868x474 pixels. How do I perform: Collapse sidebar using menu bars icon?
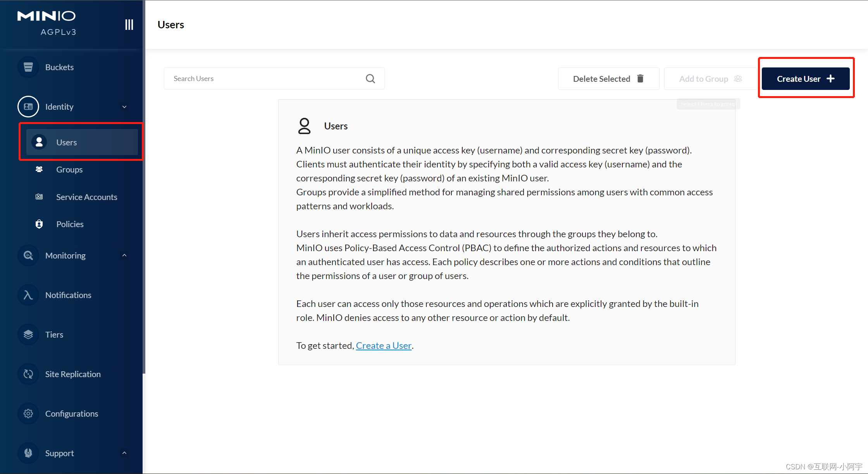click(129, 24)
